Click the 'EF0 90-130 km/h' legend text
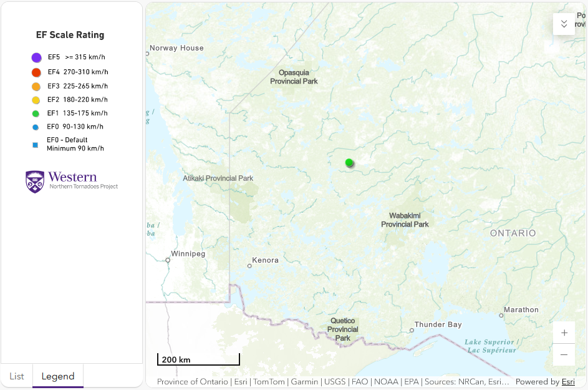Image resolution: width=588 pixels, height=390 pixels. (x=75, y=127)
